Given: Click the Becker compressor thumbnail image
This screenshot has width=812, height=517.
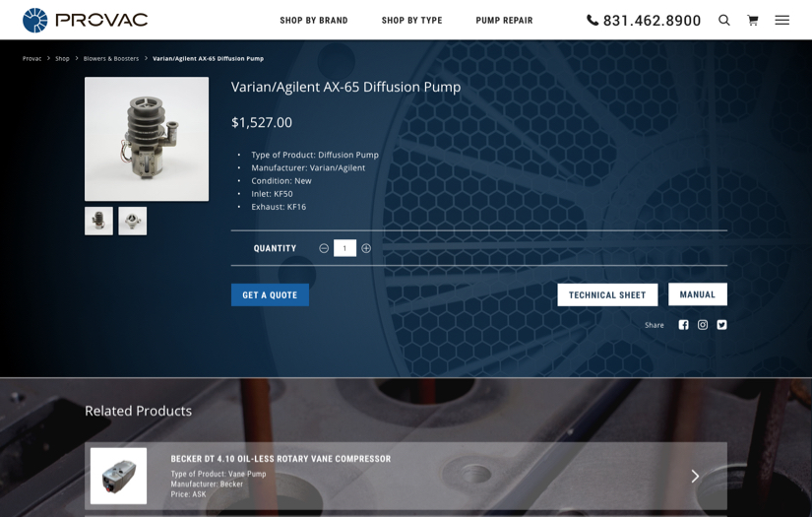Looking at the screenshot, I should pos(118,476).
